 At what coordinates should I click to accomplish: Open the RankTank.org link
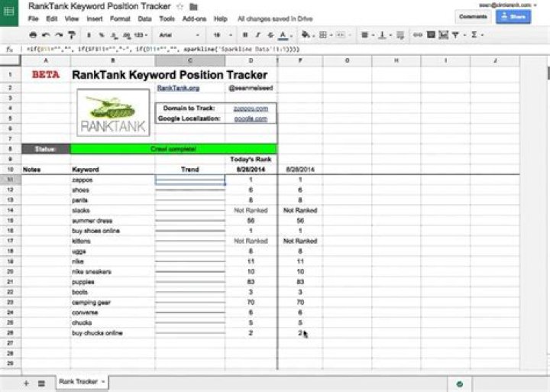pyautogui.click(x=178, y=88)
